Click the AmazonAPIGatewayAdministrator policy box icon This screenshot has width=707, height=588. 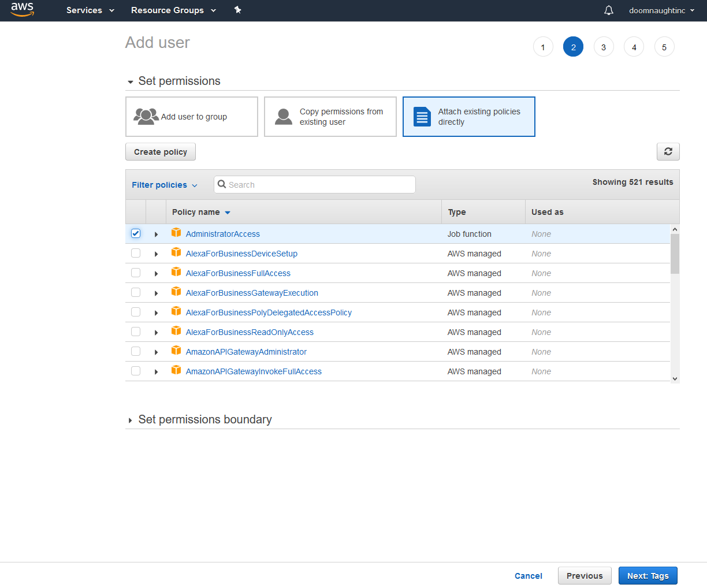[x=176, y=351]
